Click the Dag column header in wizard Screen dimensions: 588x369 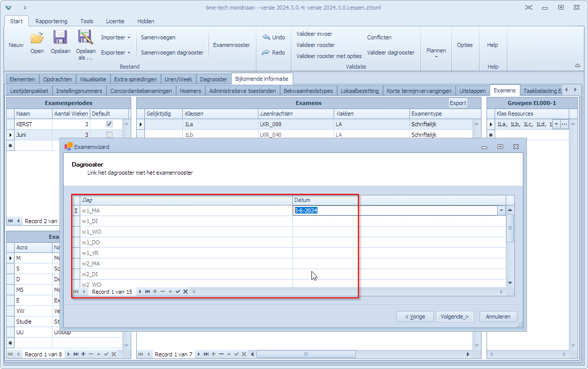(x=186, y=200)
